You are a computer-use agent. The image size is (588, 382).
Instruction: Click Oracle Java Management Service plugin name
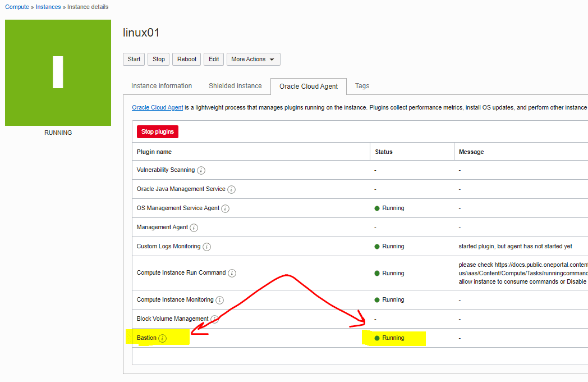[181, 189]
